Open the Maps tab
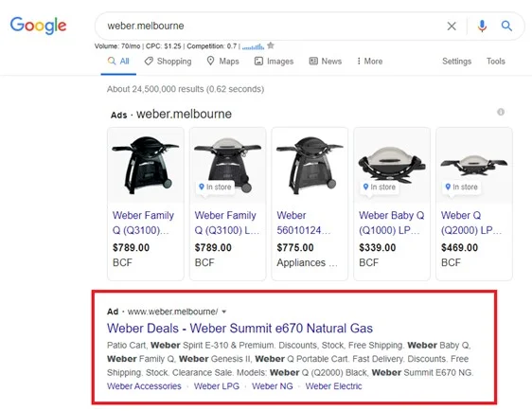 click(x=222, y=62)
